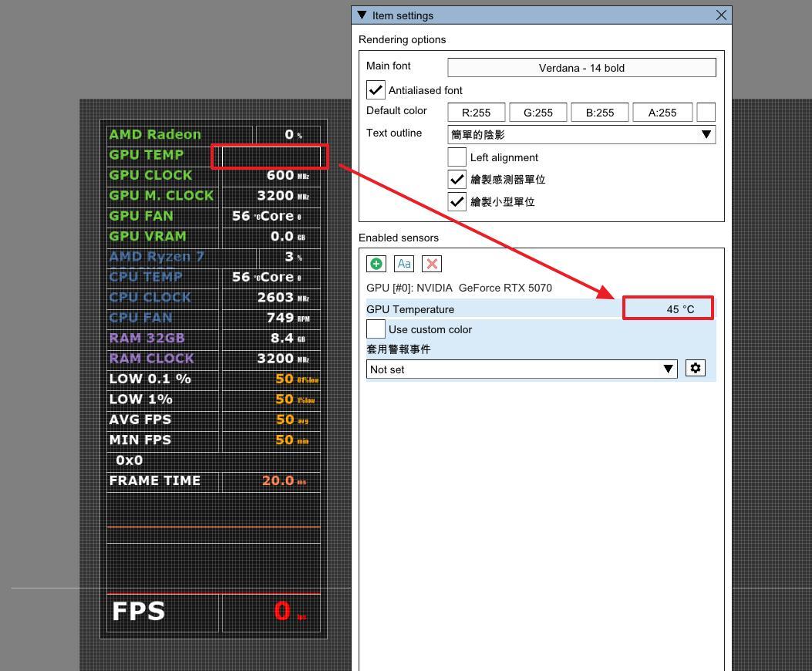Open font options using the Aa icon
Image resolution: width=812 pixels, height=671 pixels.
coord(403,263)
